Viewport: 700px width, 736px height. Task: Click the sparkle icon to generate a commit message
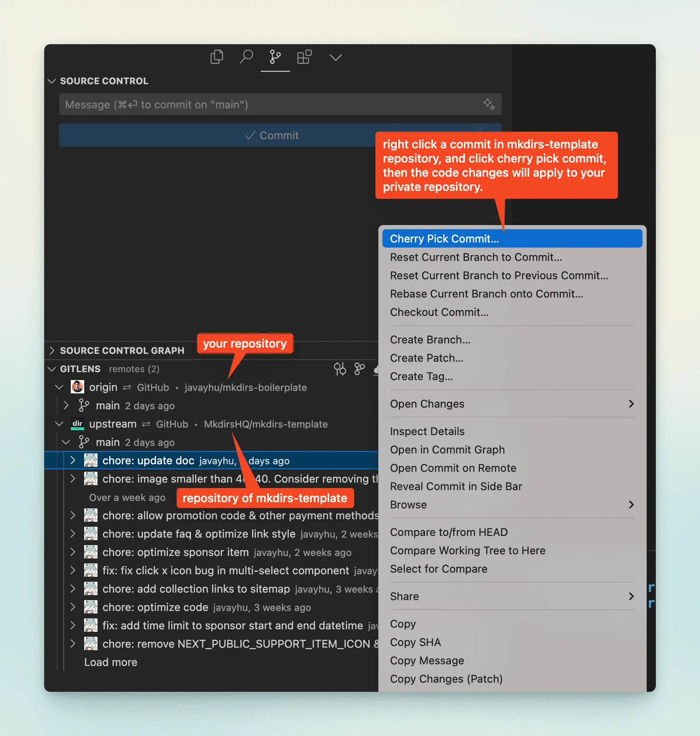pos(489,105)
